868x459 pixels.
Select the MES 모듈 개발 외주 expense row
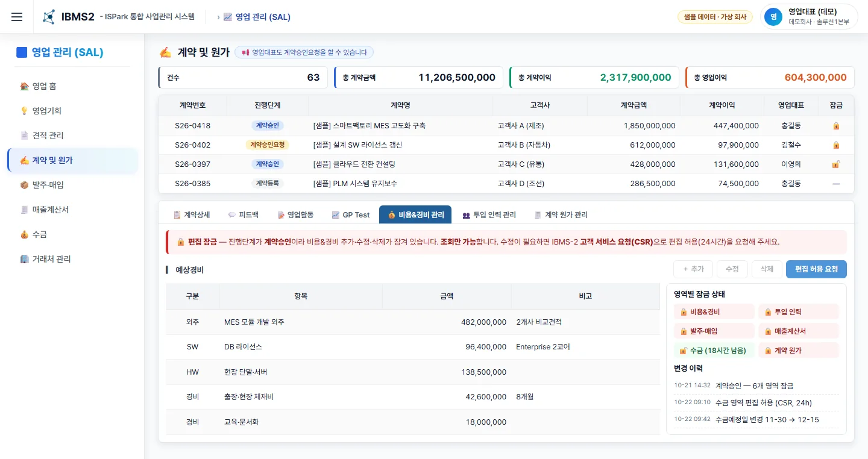click(413, 322)
